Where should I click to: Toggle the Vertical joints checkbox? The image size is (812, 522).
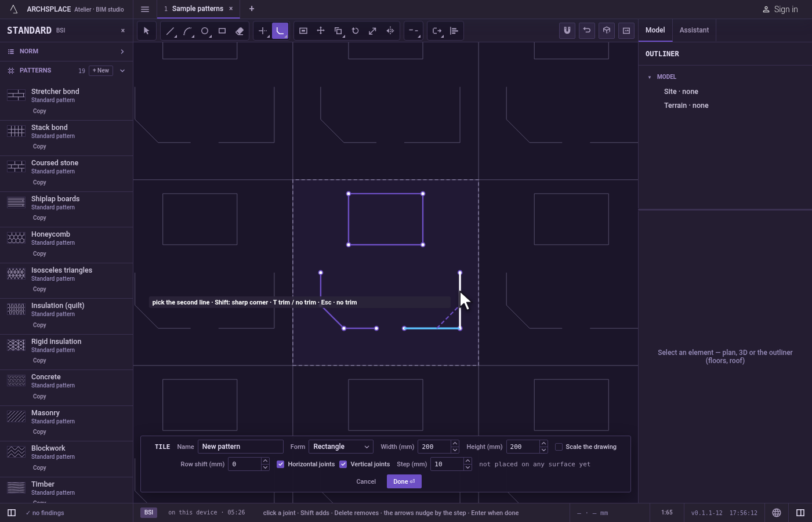[x=343, y=464]
